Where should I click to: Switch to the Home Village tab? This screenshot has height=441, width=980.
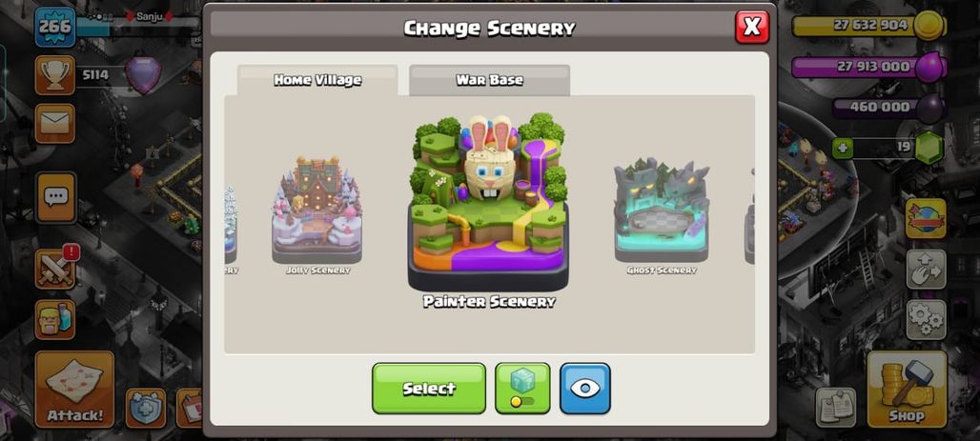[317, 80]
